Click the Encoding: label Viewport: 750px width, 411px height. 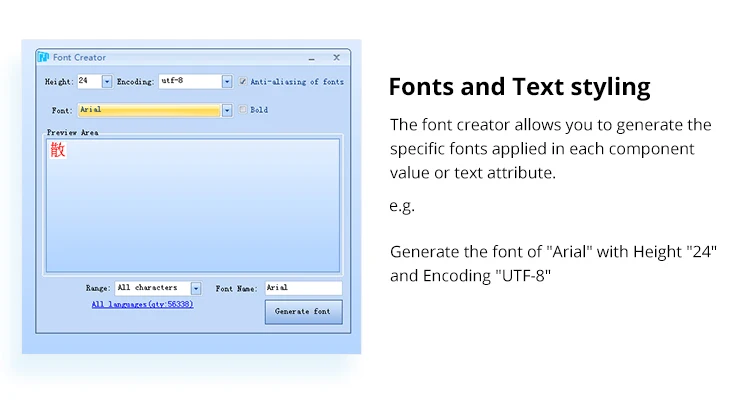(136, 82)
